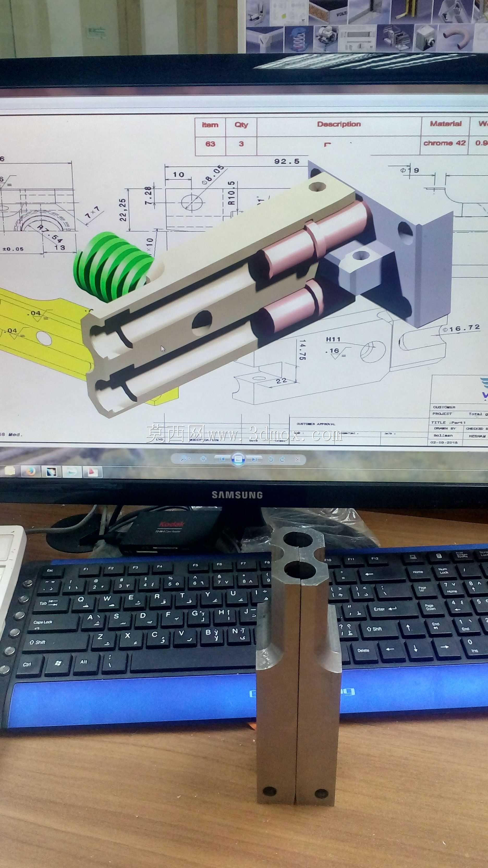Screen dimensions: 488x868
Task: Skip to the next image
Action: [254, 459]
